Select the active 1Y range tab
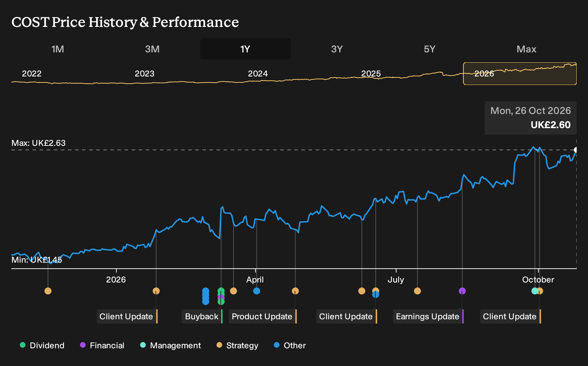This screenshot has width=588, height=366. (246, 49)
